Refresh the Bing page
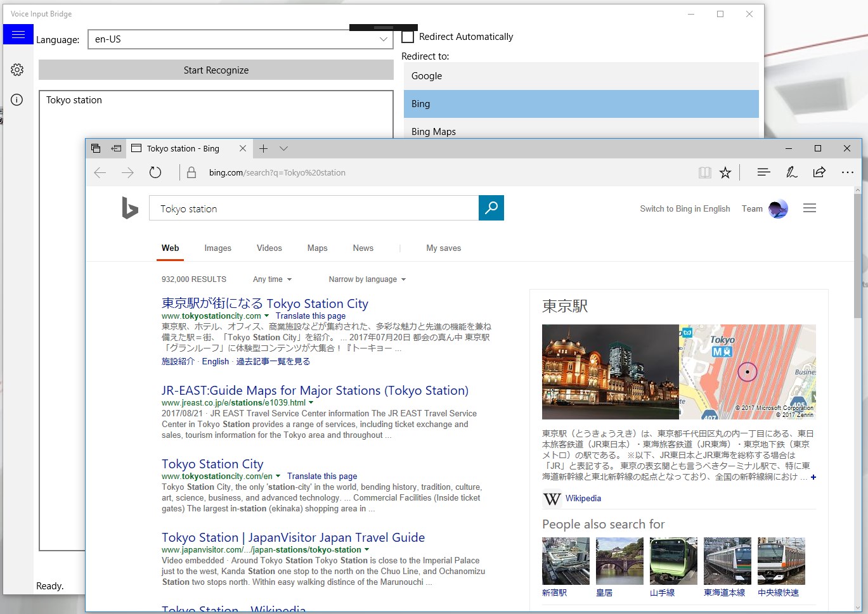 [155, 172]
